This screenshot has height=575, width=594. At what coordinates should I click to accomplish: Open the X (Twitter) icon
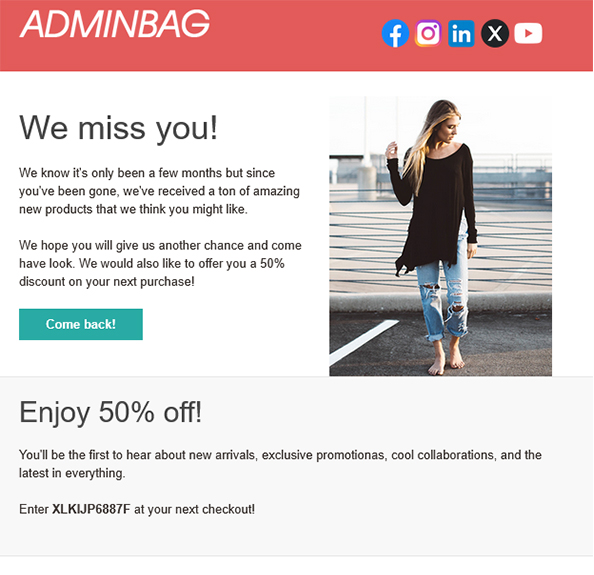pyautogui.click(x=495, y=33)
